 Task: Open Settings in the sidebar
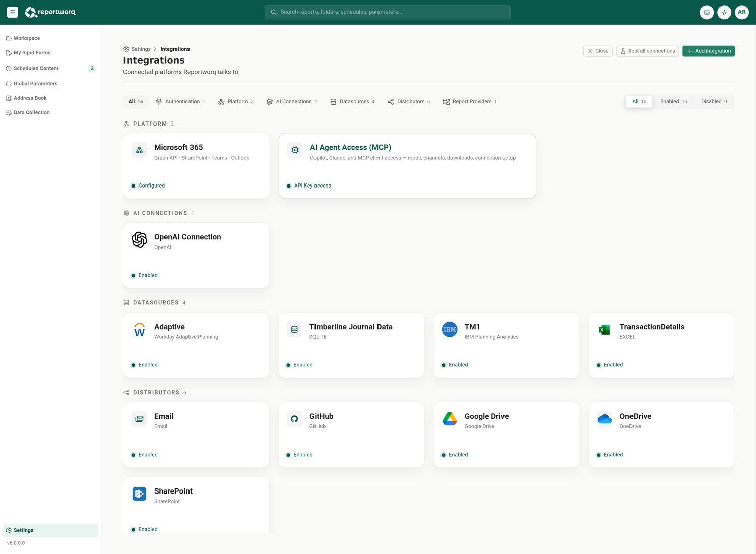50,530
